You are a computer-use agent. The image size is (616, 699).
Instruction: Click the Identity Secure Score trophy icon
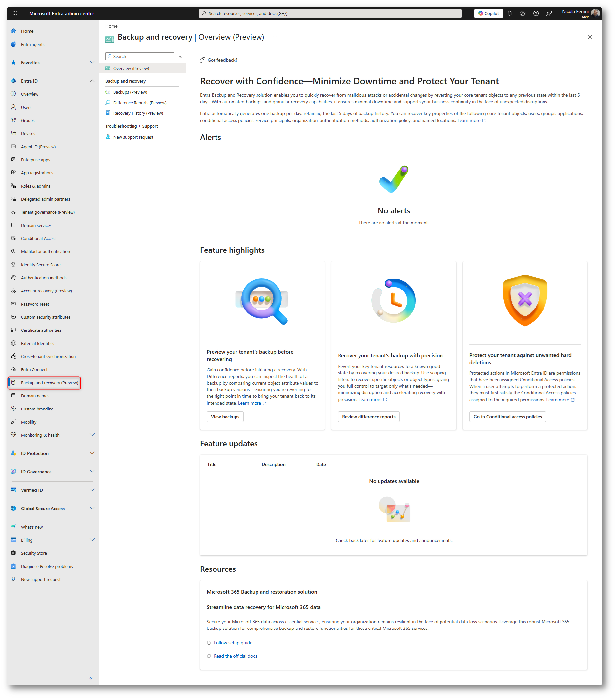click(13, 264)
